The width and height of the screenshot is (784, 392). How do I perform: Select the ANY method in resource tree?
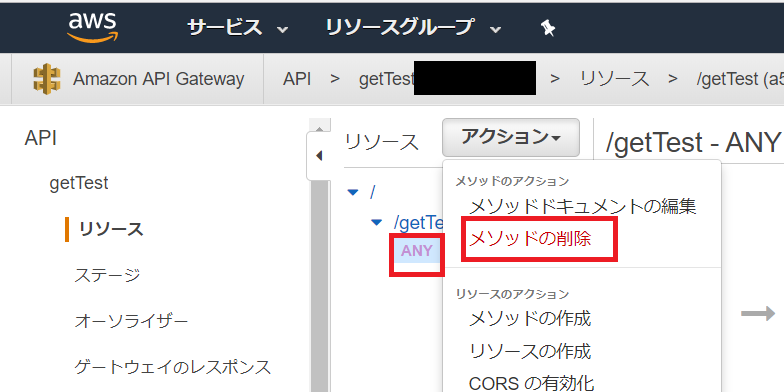click(x=417, y=251)
